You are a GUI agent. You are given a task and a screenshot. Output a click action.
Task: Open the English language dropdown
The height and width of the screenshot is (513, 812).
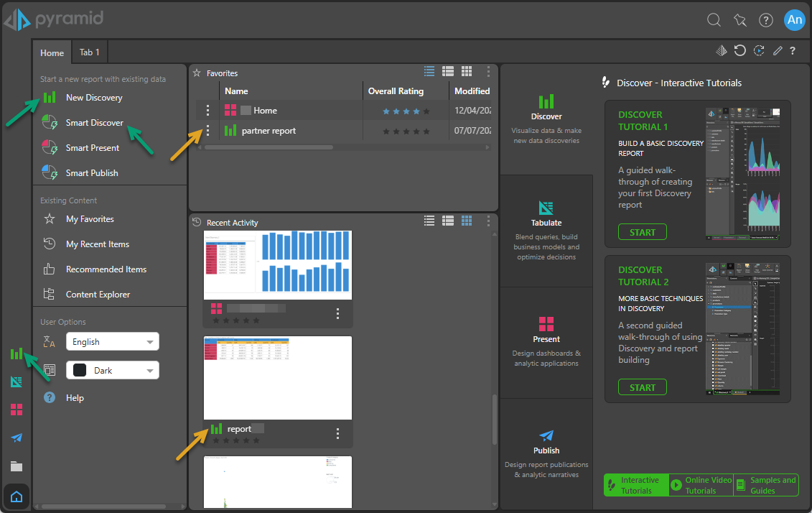pos(113,342)
